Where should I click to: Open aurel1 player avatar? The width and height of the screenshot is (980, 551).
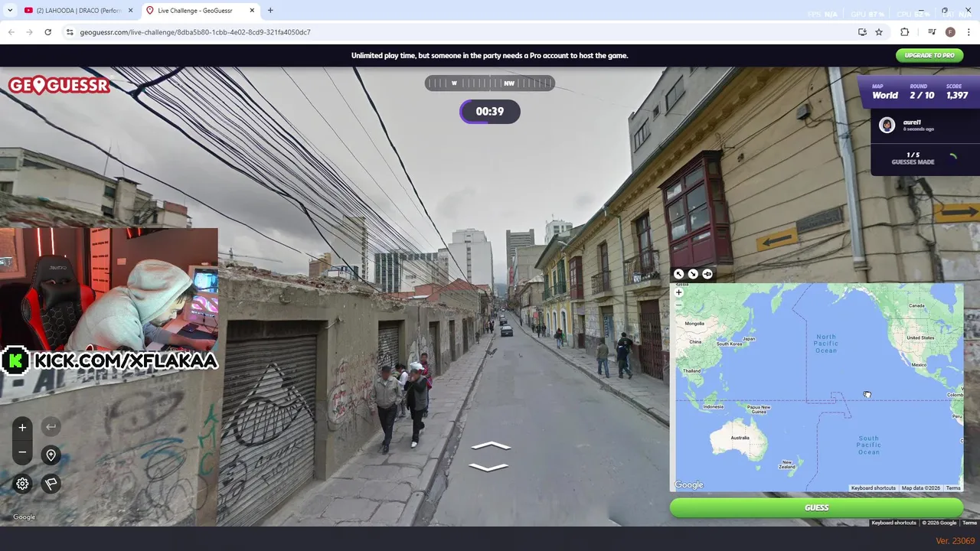tap(887, 126)
